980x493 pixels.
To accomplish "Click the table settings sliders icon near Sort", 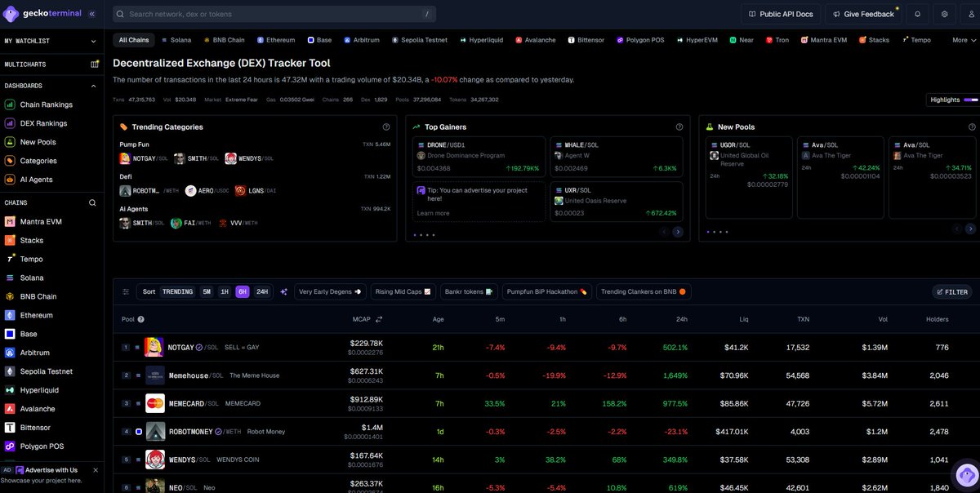I will coord(126,291).
